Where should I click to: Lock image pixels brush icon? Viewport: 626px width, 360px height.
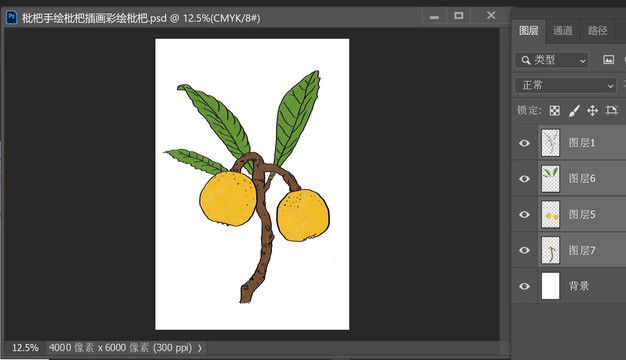click(x=574, y=111)
